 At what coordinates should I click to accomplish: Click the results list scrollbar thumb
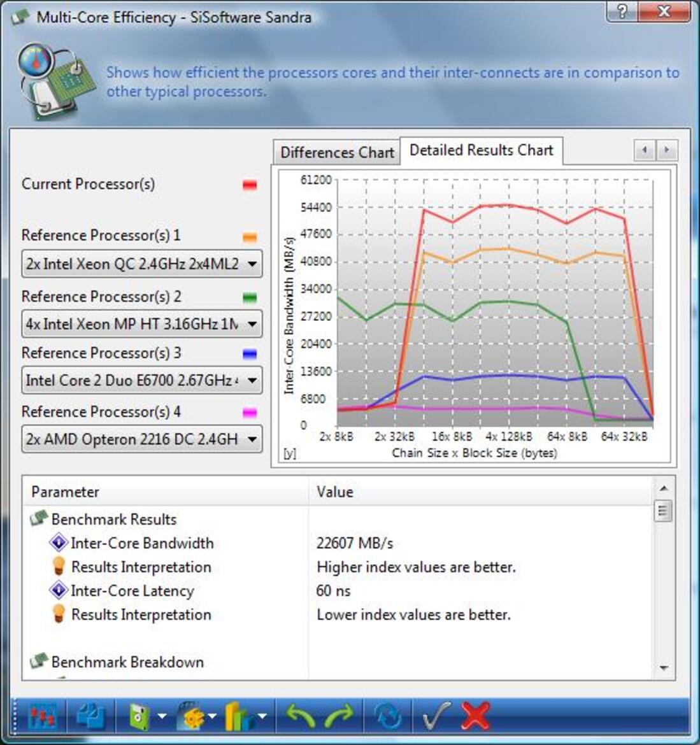tap(664, 511)
